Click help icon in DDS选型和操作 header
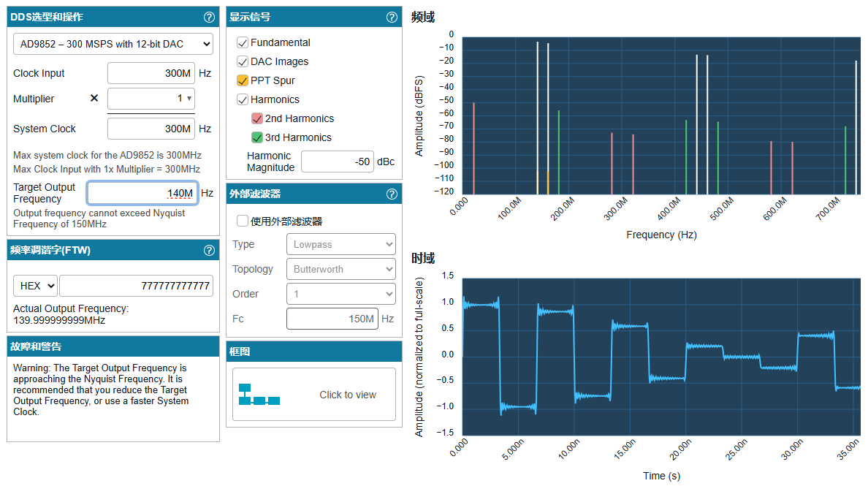Screen dimensions: 868x486 209,17
